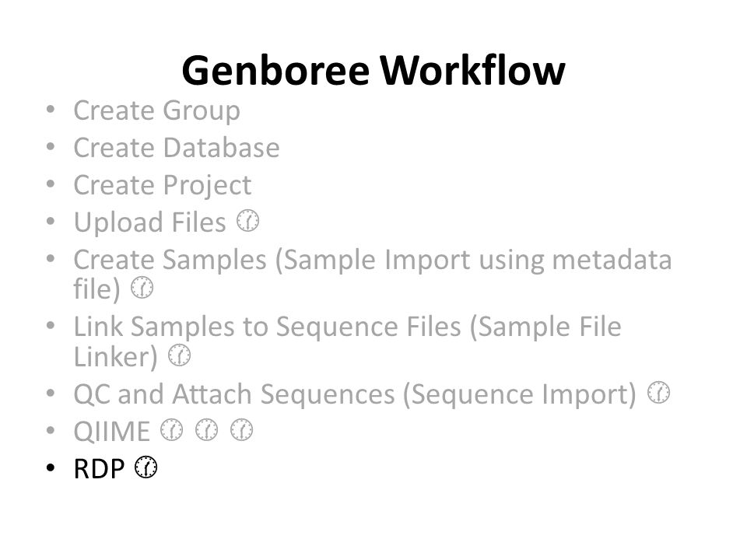This screenshot has width=747, height=560.
Task: Click the clock icon after 'Linker)'
Action: click(x=180, y=355)
